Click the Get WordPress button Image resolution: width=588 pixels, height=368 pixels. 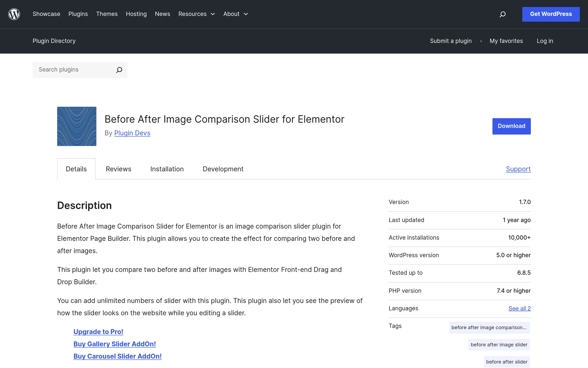tap(551, 14)
